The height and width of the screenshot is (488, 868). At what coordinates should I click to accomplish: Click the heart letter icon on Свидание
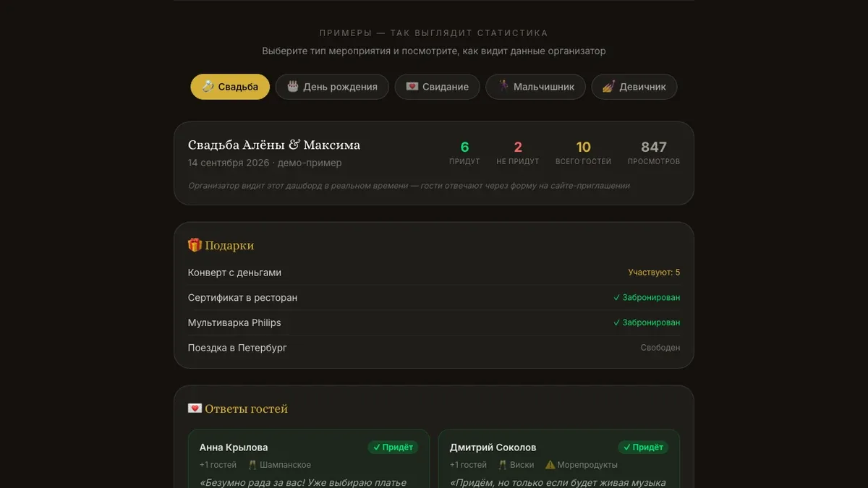[412, 87]
